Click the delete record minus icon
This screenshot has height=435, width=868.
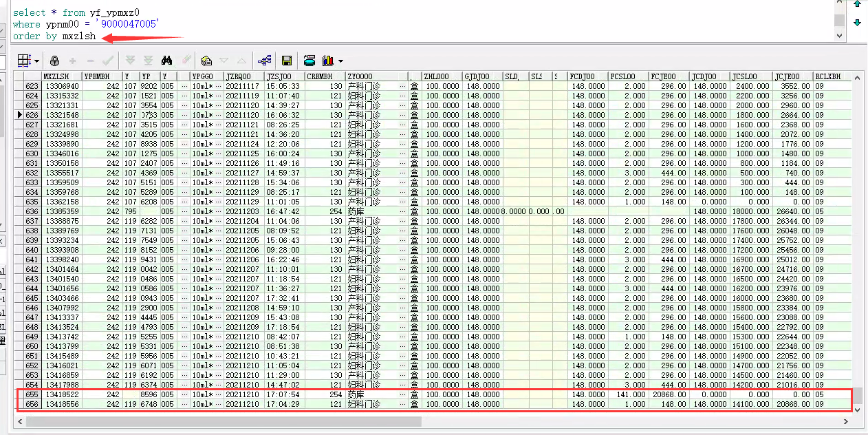tap(90, 61)
